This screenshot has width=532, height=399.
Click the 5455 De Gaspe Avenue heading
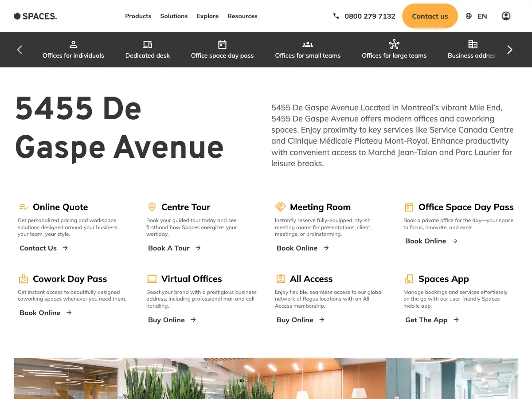point(120,128)
